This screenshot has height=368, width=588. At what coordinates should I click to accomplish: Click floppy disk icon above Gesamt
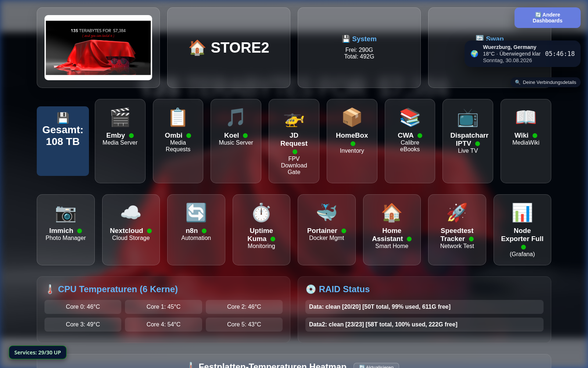pos(63,118)
